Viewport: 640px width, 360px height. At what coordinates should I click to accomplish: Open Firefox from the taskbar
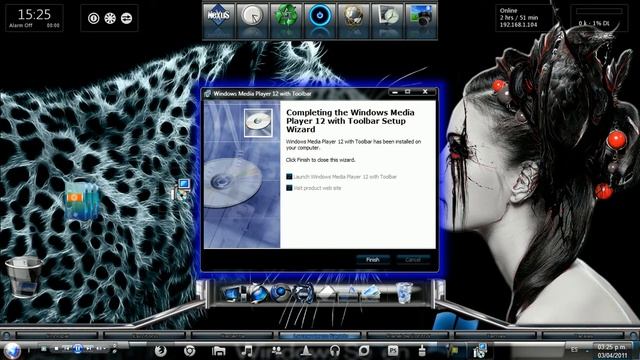160,351
